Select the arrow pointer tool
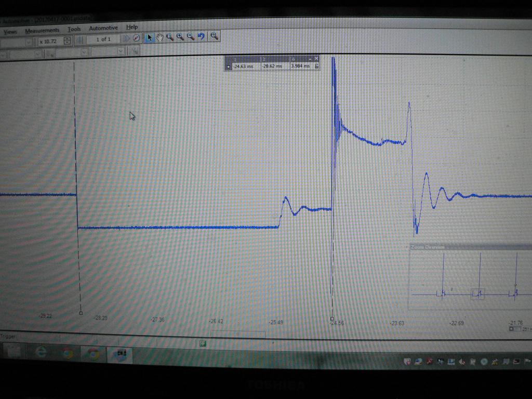The image size is (532, 399). (149, 37)
